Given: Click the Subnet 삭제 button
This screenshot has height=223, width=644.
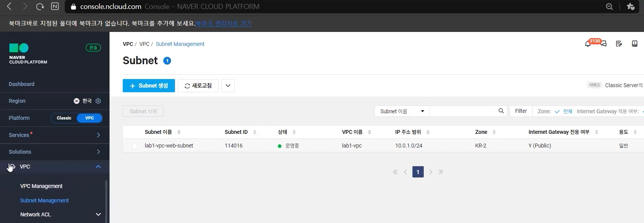Looking at the screenshot, I should [x=143, y=111].
